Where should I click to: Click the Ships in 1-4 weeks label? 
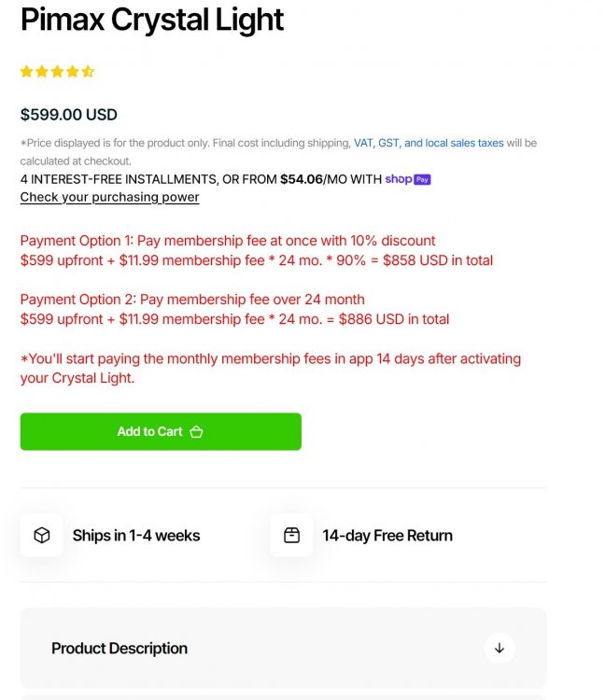136,536
